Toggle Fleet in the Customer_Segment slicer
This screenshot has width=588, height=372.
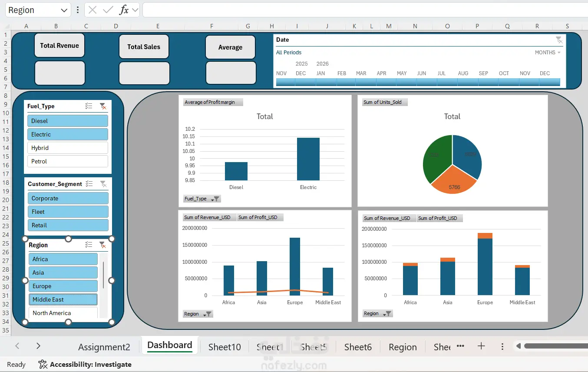(x=68, y=212)
